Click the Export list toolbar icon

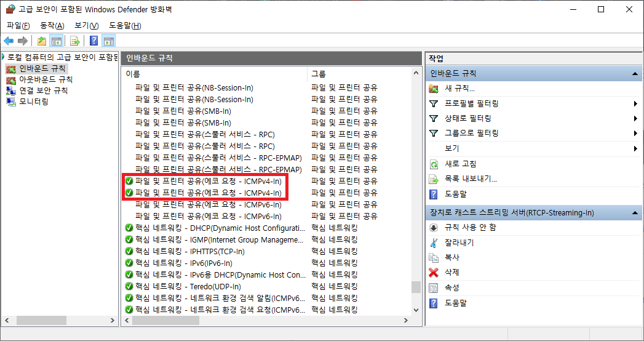[75, 41]
